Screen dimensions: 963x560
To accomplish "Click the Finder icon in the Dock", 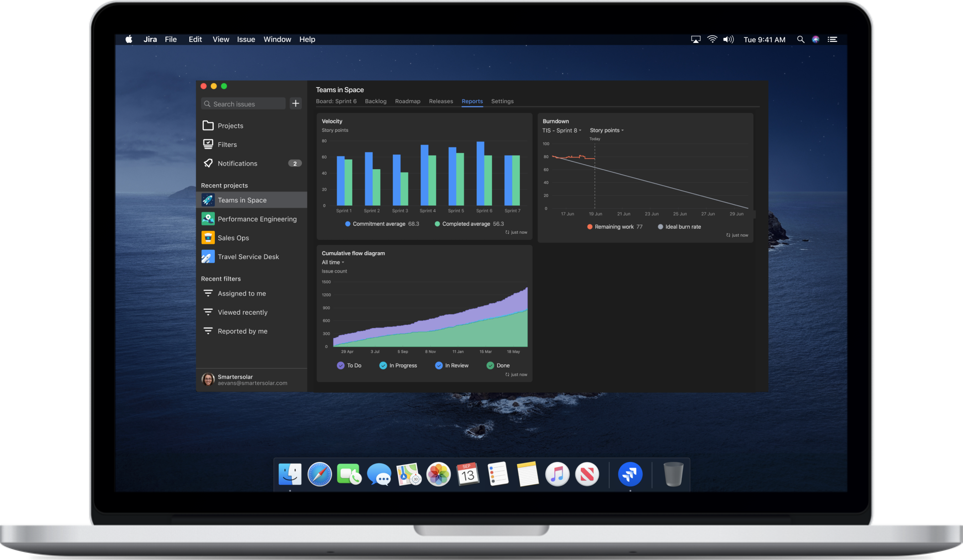I will [289, 474].
